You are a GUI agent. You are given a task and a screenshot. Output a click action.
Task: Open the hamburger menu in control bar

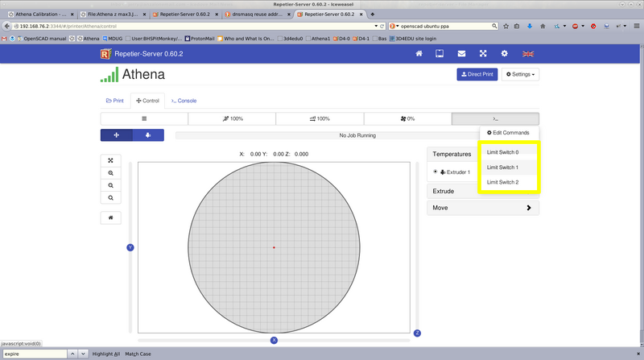[144, 118]
